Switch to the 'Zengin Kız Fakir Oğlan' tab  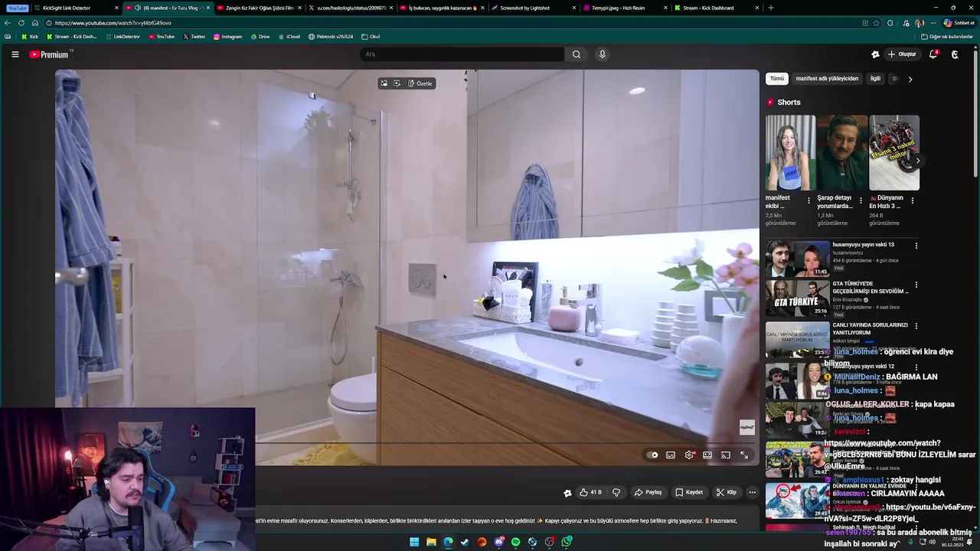tap(259, 8)
